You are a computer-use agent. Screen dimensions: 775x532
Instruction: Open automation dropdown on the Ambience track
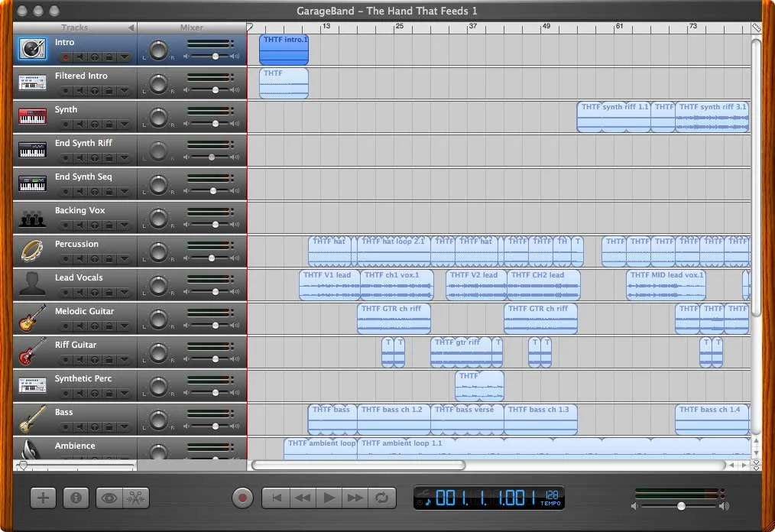point(125,460)
